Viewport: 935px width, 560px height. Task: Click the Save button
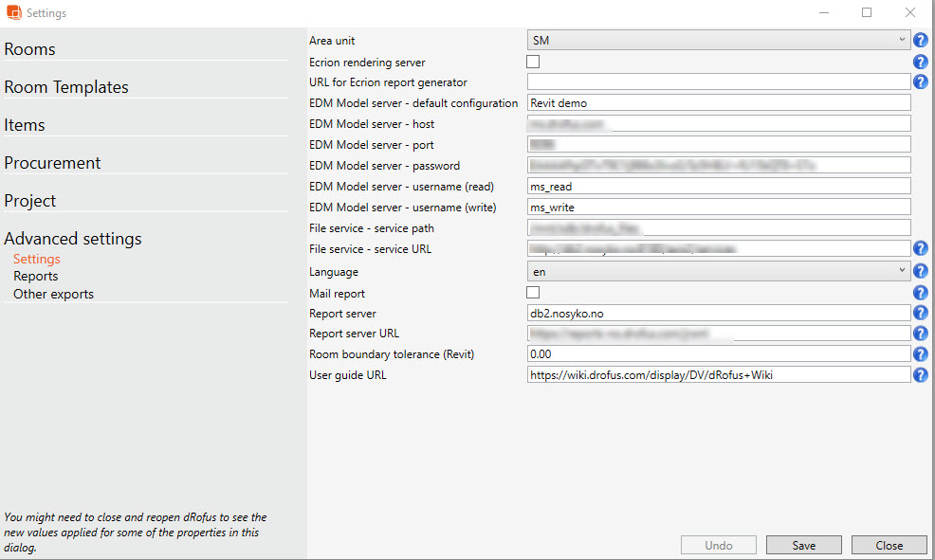(x=803, y=545)
